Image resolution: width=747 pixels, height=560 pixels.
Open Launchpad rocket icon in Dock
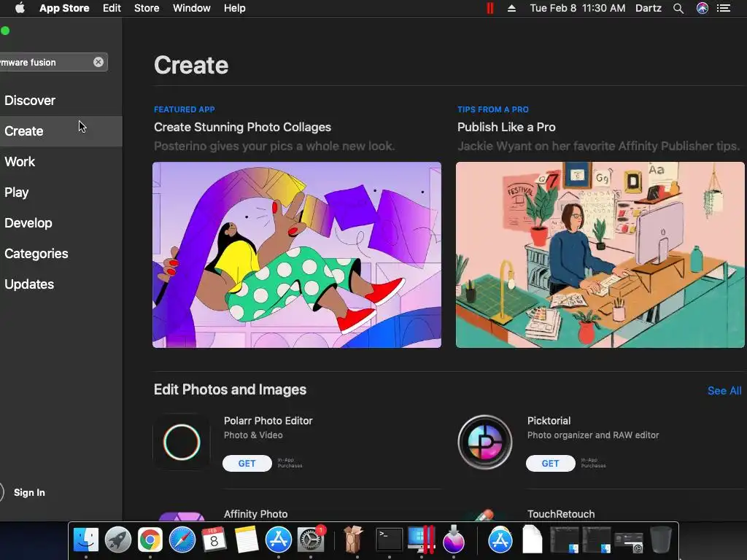coord(117,540)
